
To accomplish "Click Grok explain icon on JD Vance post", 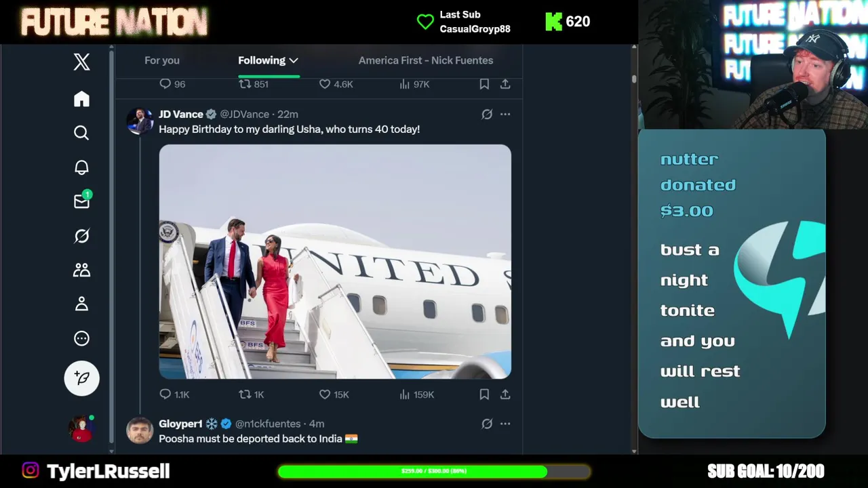I will [x=487, y=114].
